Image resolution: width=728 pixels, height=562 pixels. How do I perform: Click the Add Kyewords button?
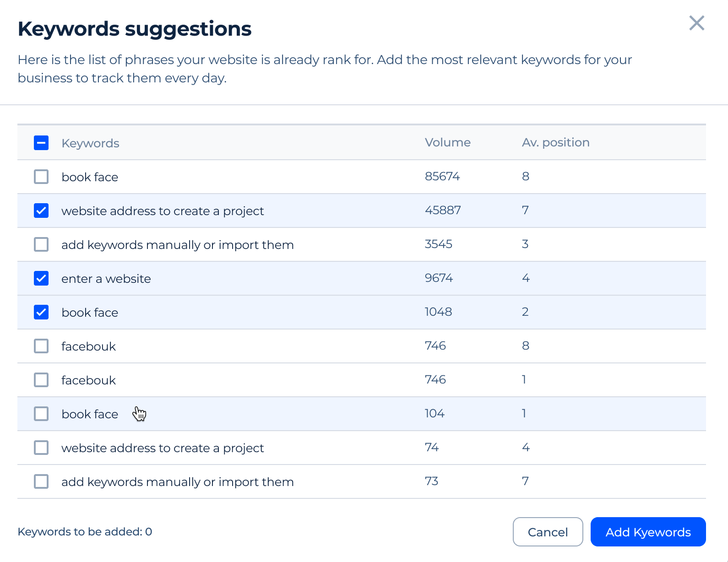pos(648,532)
